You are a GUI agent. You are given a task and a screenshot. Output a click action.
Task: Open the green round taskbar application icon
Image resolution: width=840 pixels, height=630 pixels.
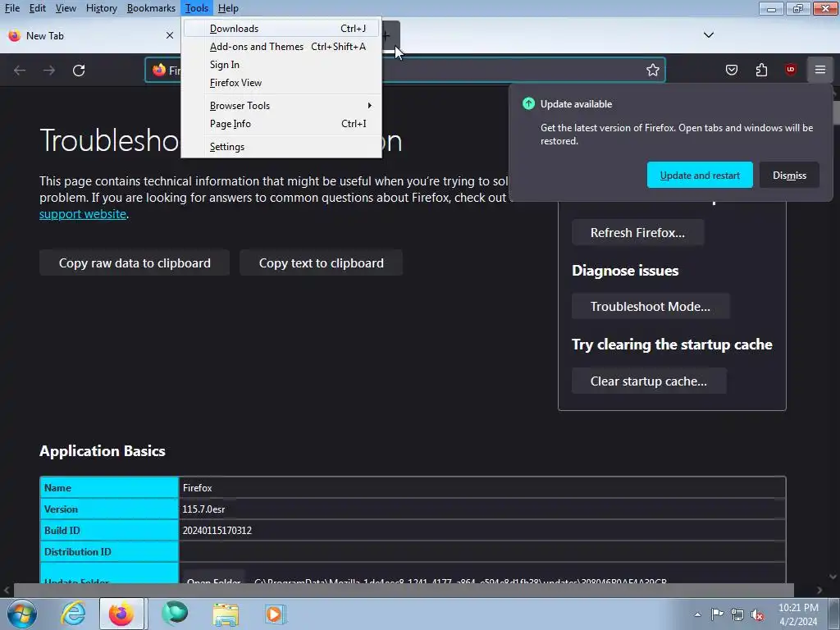pos(175,614)
